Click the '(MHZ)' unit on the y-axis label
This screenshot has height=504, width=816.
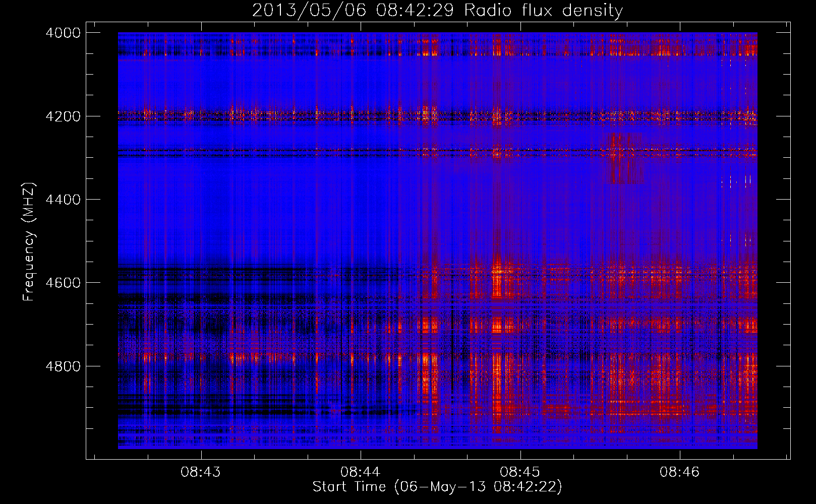coord(28,203)
